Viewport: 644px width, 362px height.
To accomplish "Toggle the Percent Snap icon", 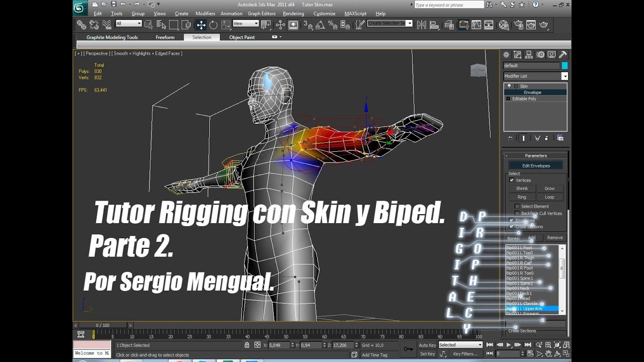I will 333,25.
